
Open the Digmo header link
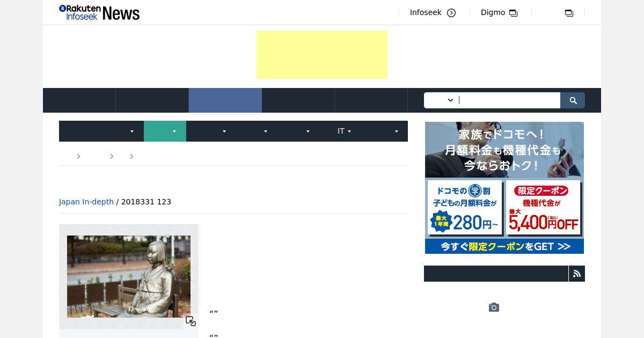(x=493, y=12)
